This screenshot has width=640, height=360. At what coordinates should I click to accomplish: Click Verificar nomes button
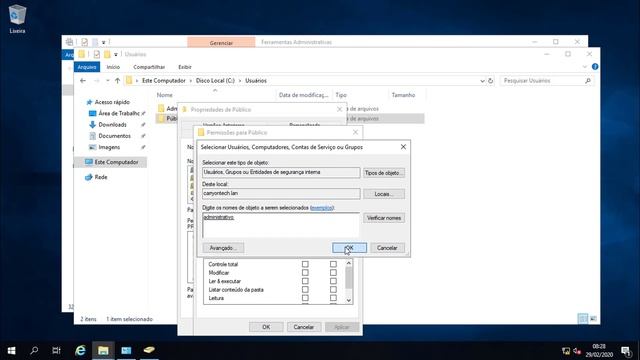[384, 218]
